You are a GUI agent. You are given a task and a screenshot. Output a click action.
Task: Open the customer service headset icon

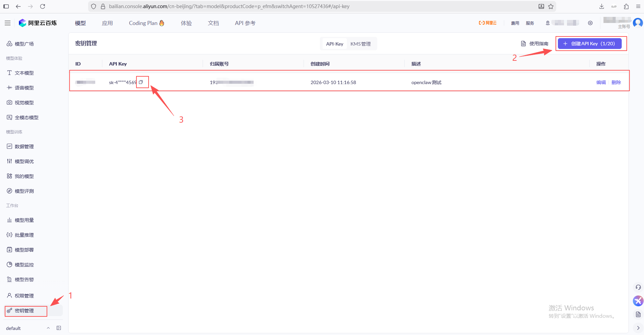pyautogui.click(x=638, y=287)
